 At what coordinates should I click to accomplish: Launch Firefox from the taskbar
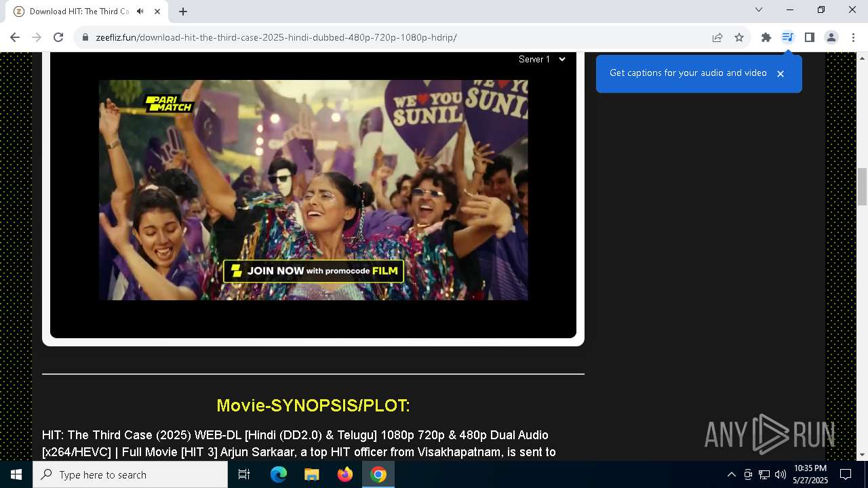(345, 474)
